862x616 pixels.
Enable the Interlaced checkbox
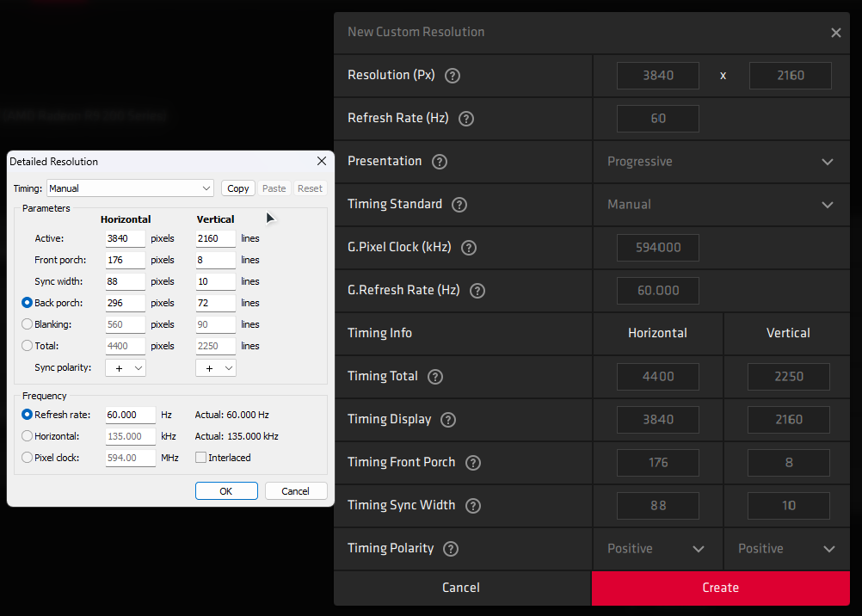(x=200, y=458)
